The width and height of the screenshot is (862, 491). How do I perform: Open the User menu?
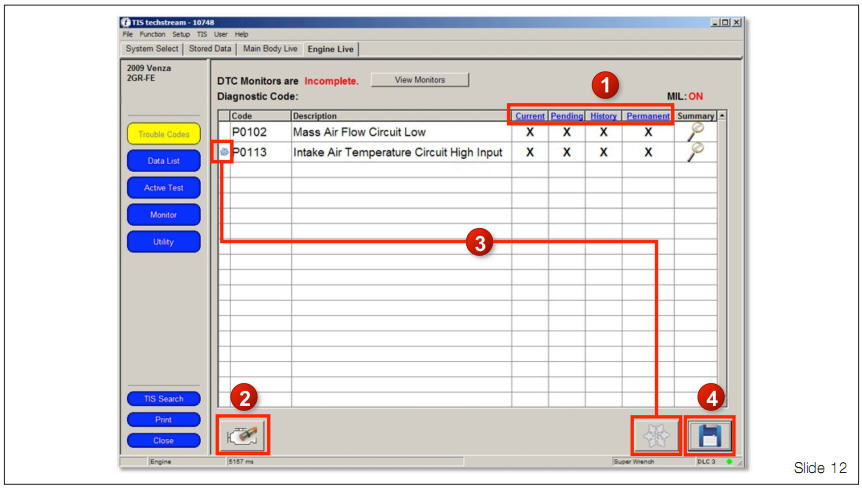pyautogui.click(x=220, y=34)
